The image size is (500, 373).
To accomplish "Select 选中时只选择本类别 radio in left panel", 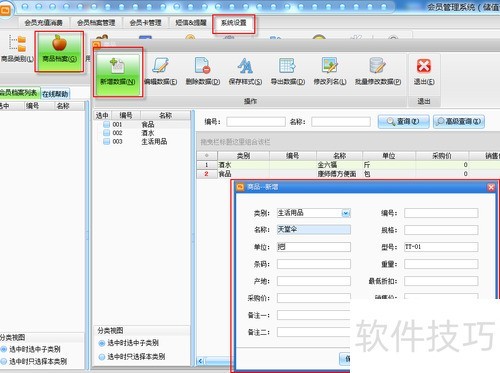I will pos(4,361).
